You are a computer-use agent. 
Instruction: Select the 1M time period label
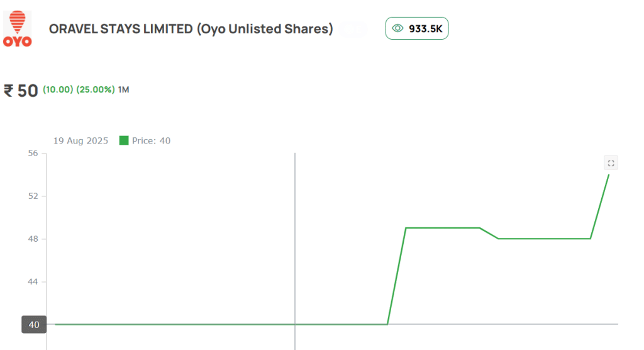coord(124,89)
